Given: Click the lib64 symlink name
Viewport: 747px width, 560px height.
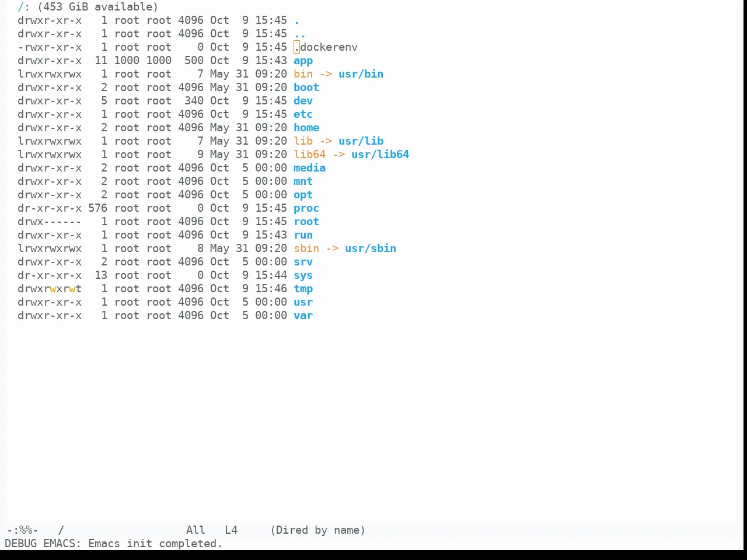Looking at the screenshot, I should pos(309,155).
